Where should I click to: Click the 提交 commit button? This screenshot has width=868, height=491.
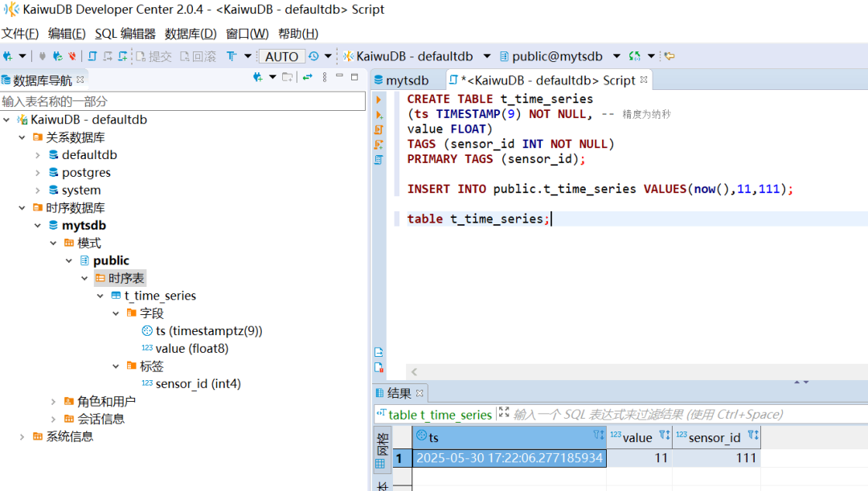pos(154,56)
